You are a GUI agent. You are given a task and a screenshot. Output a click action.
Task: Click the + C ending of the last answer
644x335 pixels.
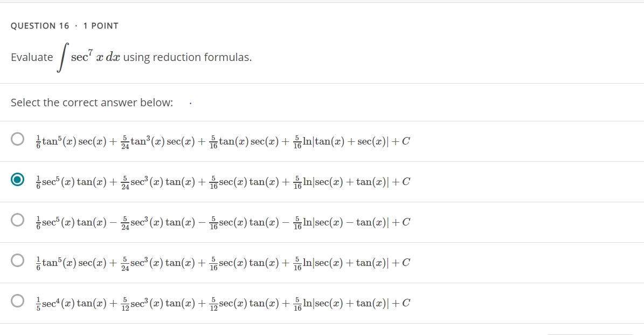(401, 303)
